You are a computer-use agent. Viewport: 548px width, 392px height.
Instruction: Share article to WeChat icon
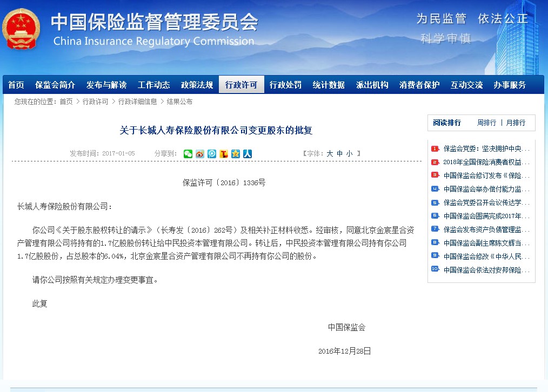[x=188, y=154]
